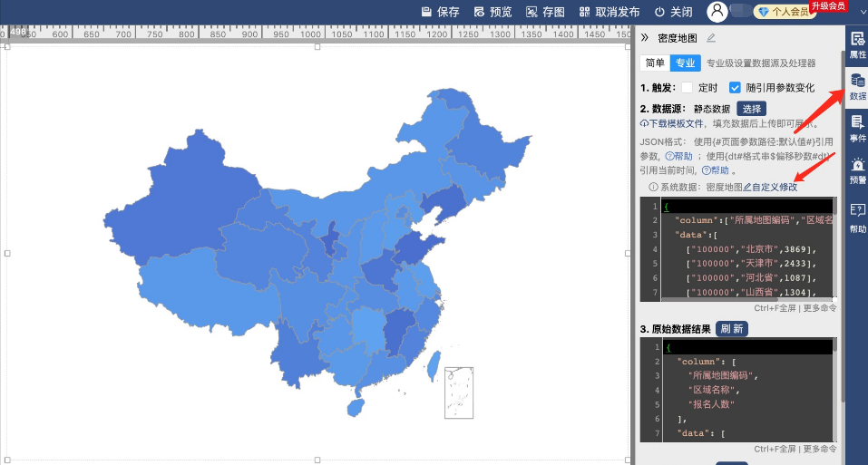The height and width of the screenshot is (465, 868).
Task: Open the 事件 sidebar tab
Action: pyautogui.click(x=857, y=129)
